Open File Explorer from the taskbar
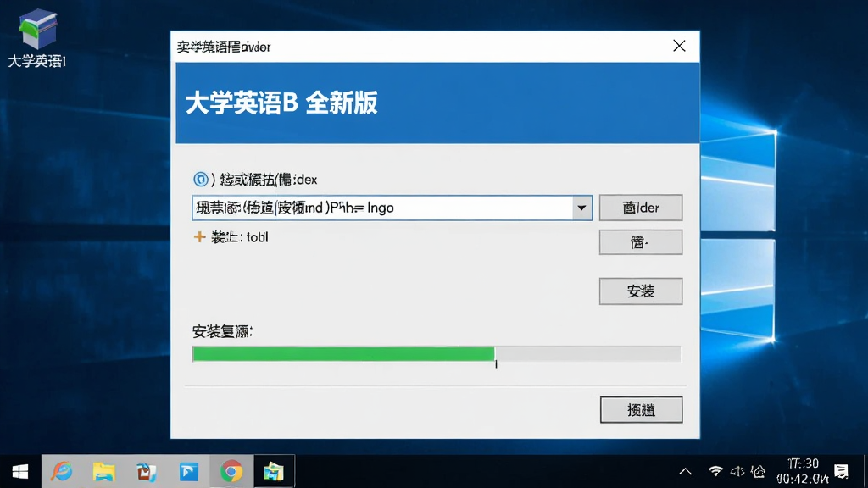 point(104,471)
